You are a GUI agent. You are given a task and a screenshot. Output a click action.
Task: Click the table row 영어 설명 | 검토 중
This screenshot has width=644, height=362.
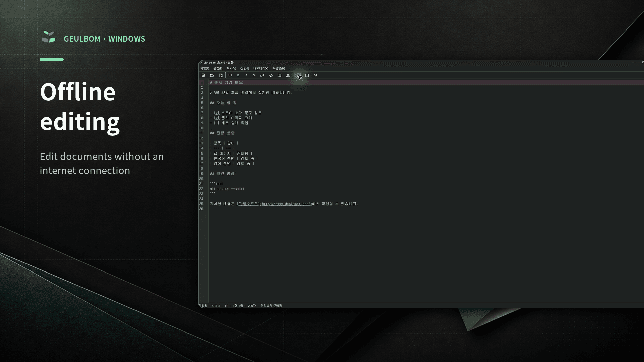[232, 164]
